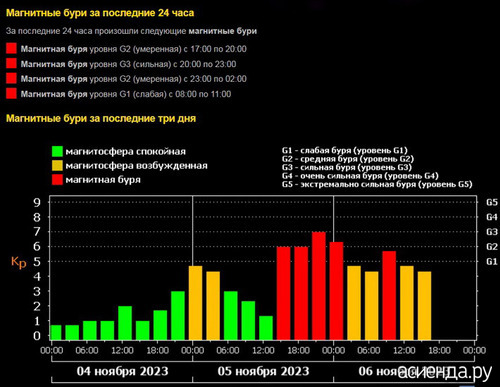Click the red square beside G1 weak storm entry

[11, 93]
